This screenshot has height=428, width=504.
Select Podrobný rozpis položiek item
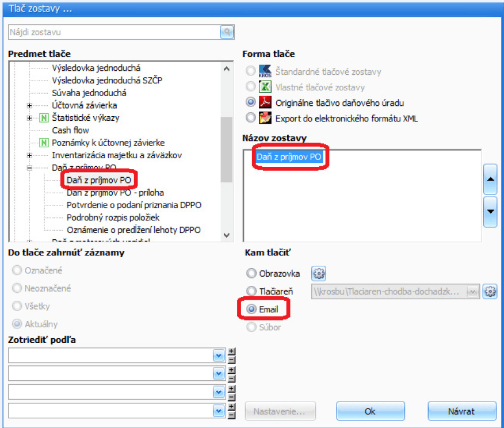pos(113,217)
